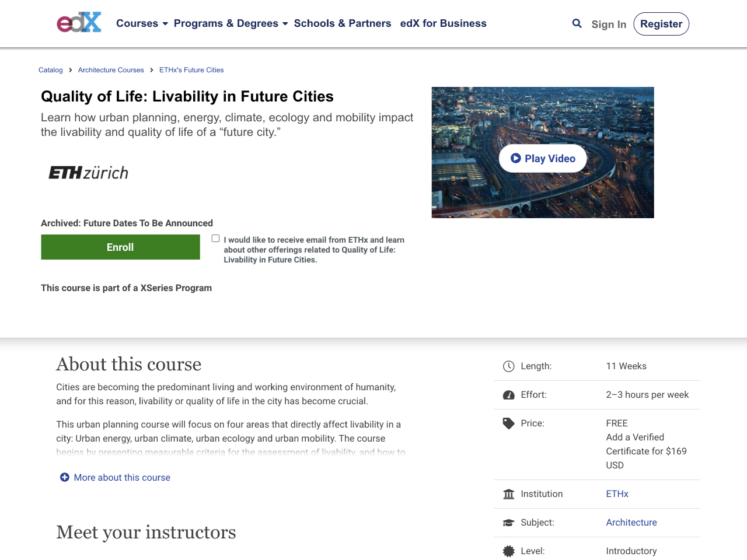Expand More about this course

[115, 477]
